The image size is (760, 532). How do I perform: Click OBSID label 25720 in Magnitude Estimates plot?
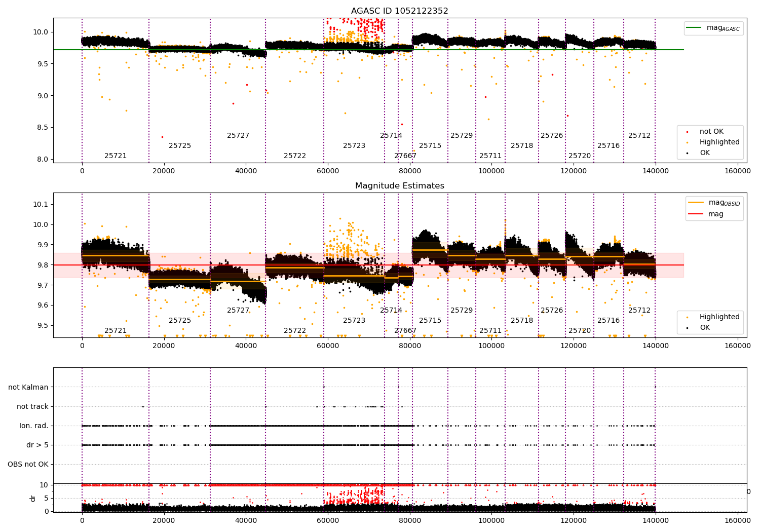[x=580, y=331]
